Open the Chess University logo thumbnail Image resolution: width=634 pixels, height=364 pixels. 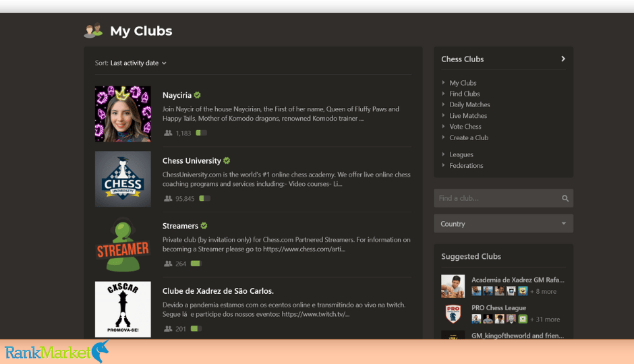pos(123,179)
